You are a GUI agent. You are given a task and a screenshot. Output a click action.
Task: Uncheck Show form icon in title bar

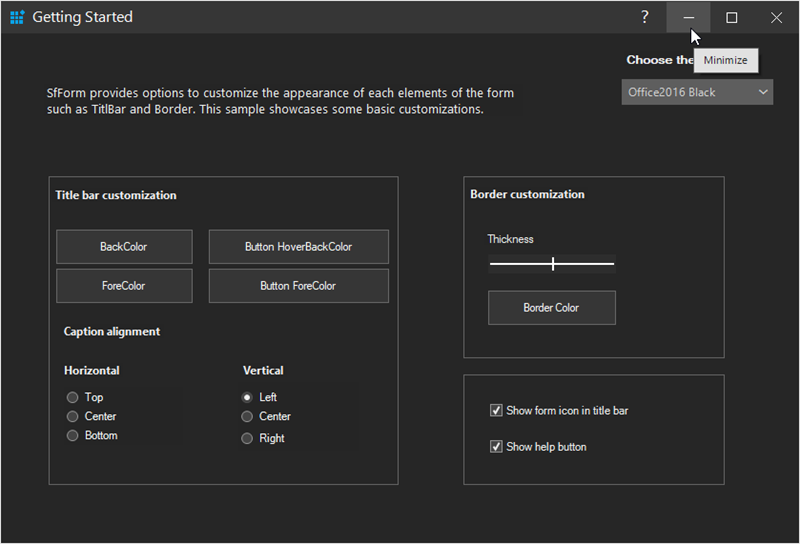496,410
